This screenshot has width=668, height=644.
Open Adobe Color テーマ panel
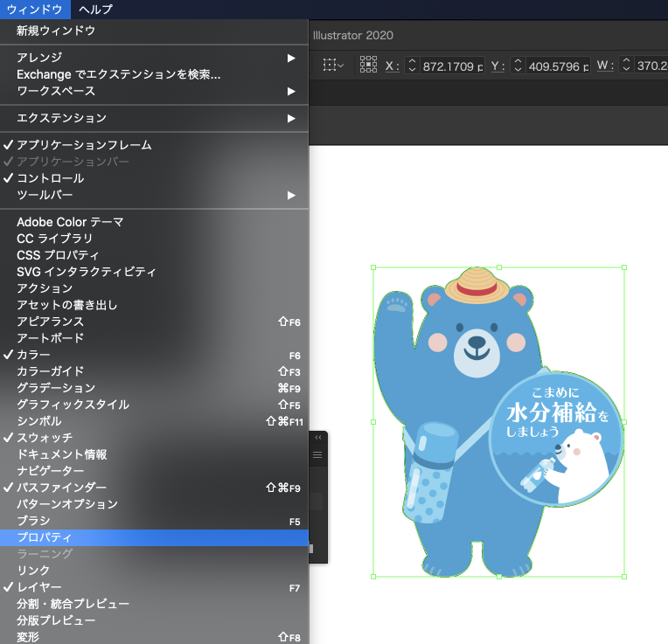pyautogui.click(x=154, y=222)
